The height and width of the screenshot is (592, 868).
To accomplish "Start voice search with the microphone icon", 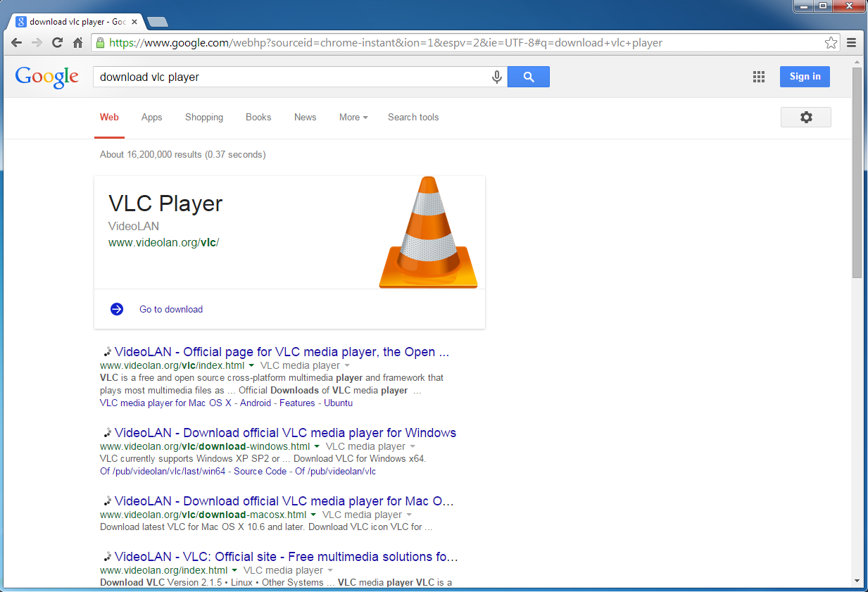I will (x=497, y=77).
